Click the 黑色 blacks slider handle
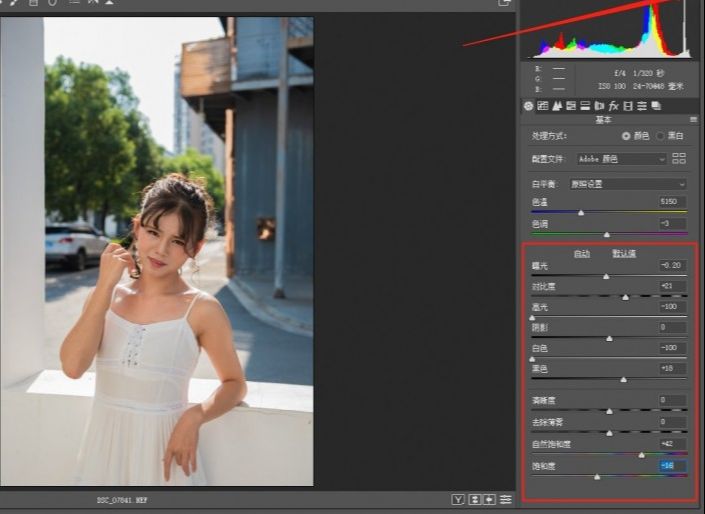This screenshot has height=514, width=705. (624, 380)
